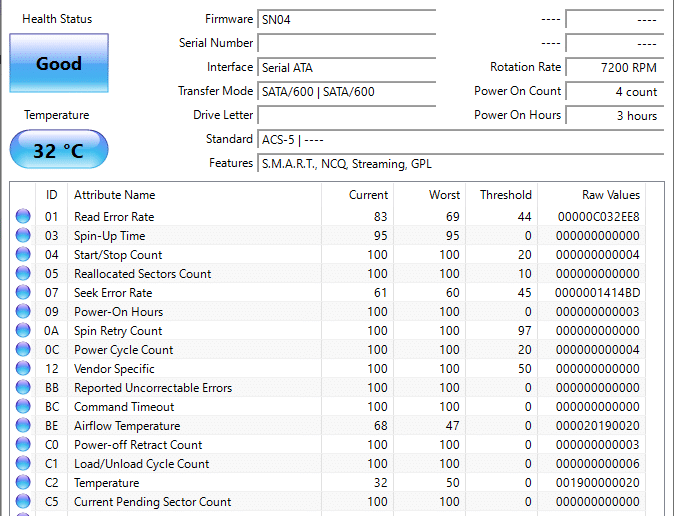Click the status orb for Command Timeout
The width and height of the screenshot is (674, 516).
23,406
